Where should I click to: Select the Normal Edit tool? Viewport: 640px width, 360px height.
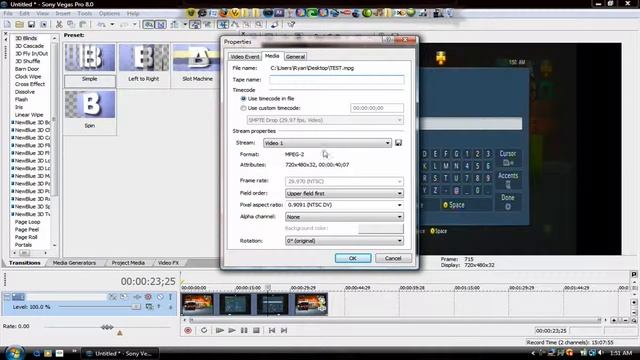pyautogui.click(x=222, y=24)
